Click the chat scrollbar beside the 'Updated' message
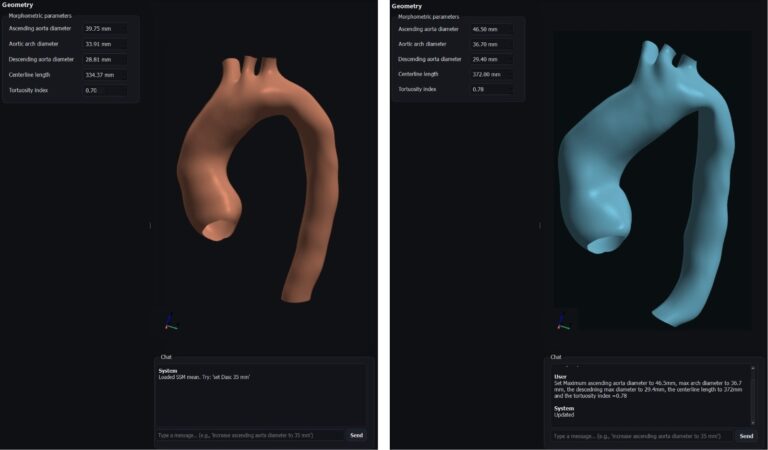Screen dimensions: 768x450 pos(753,396)
